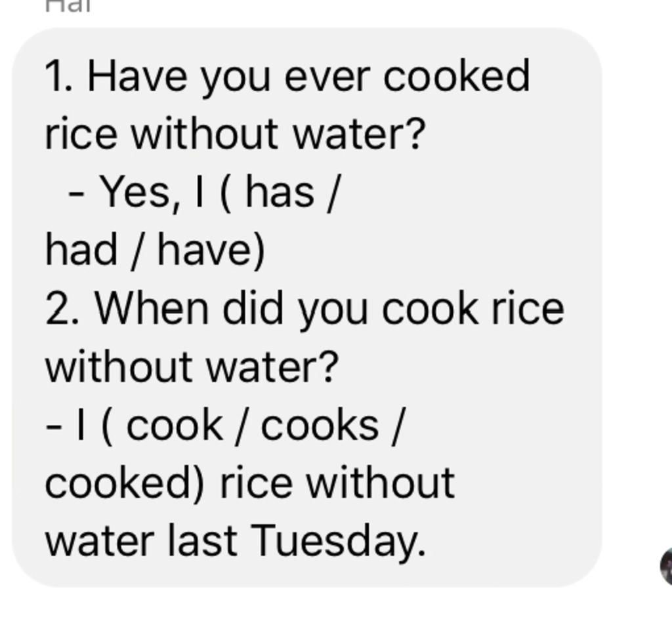Image resolution: width=672 pixels, height=623 pixels.
Task: Choose the option "cooks" in second answer
Action: (320, 425)
